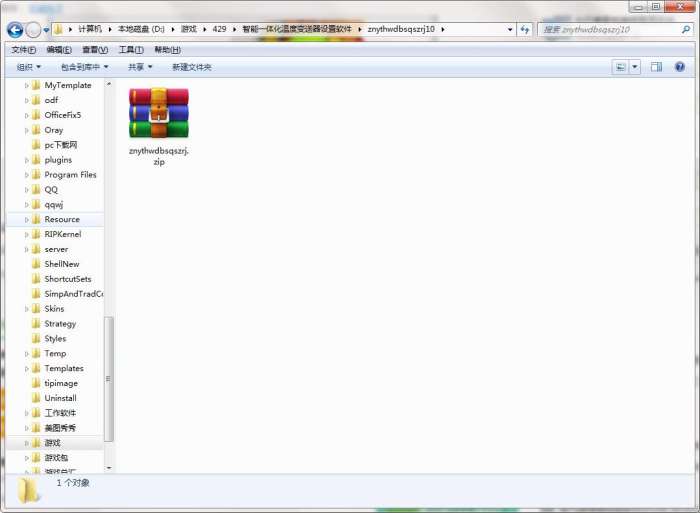Open the 帮助(H) menu
Viewport: 700px width, 513px height.
click(x=167, y=50)
